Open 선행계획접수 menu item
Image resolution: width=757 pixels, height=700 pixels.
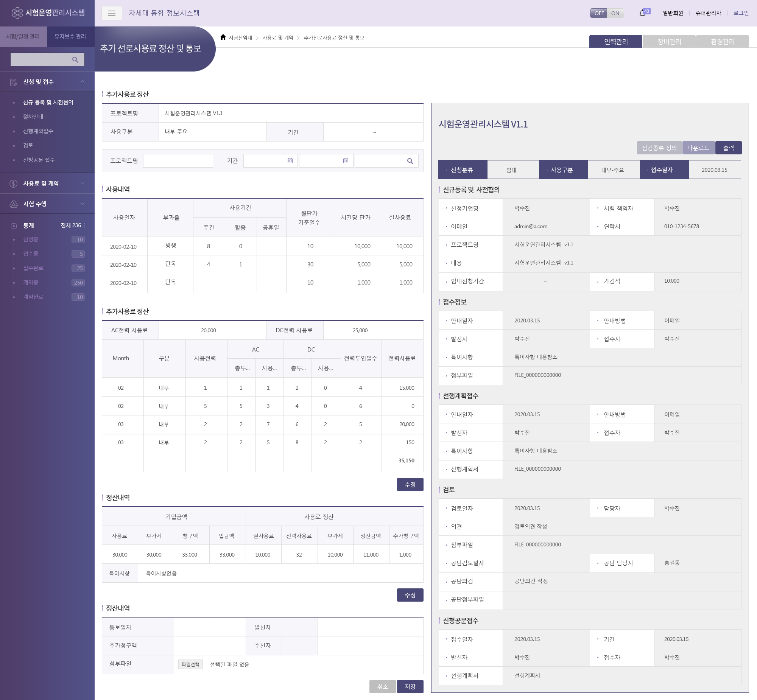pyautogui.click(x=38, y=131)
